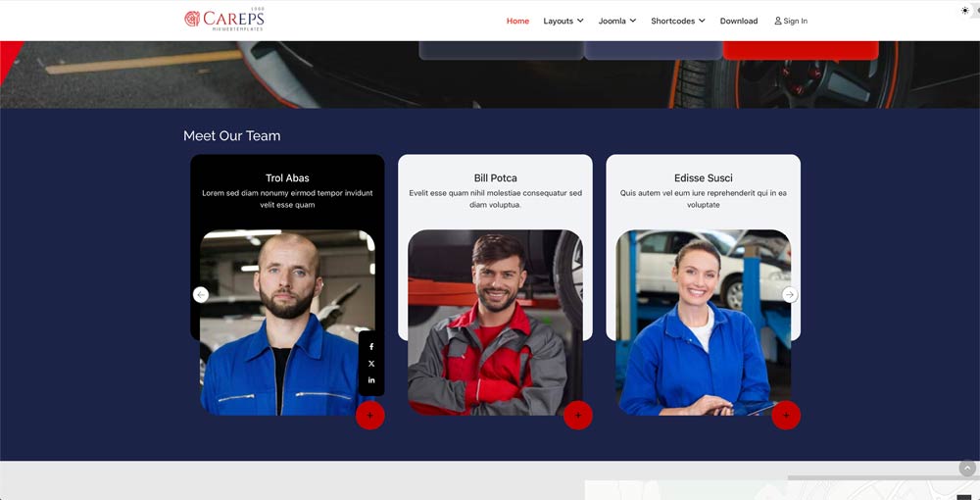Viewport: 980px width, 500px height.
Task: Click the Sign In link
Action: [791, 21]
